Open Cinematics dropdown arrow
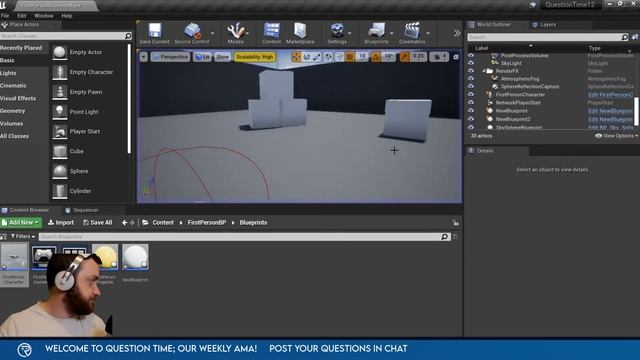This screenshot has height=360, width=640. 428,33
